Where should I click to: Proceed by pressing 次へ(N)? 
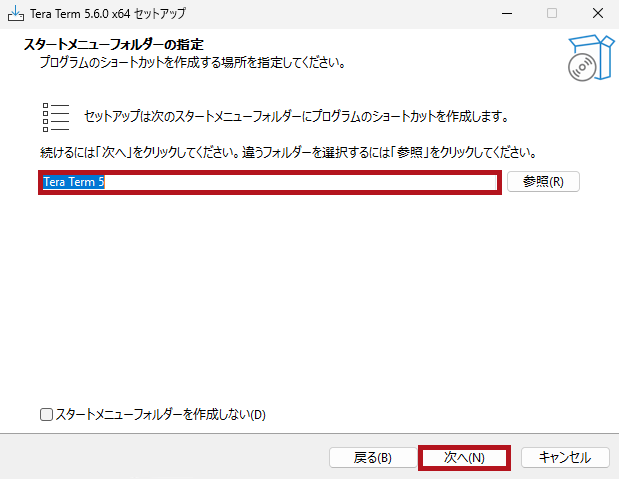[464, 457]
